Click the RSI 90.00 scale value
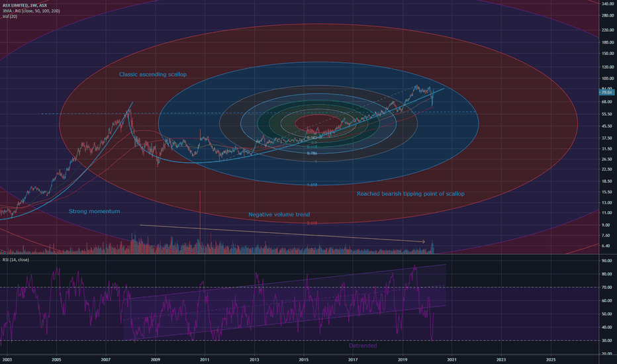This screenshot has width=617, height=364. [607, 261]
